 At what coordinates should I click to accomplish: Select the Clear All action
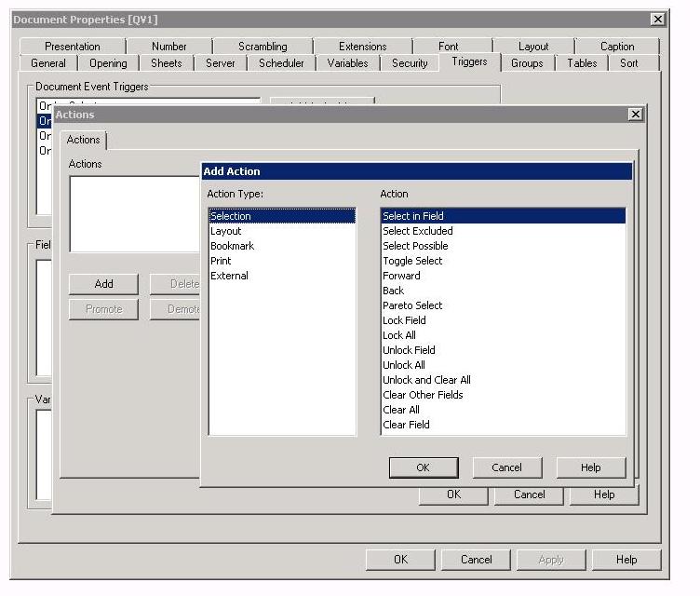[401, 410]
